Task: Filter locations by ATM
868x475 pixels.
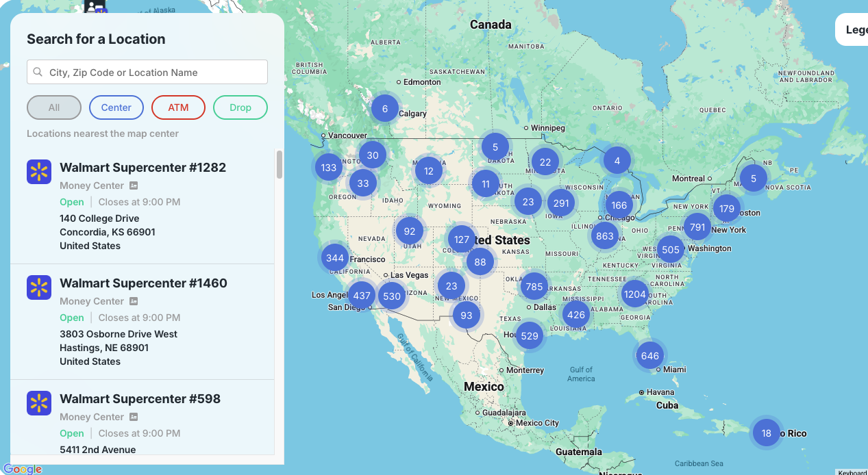Action: click(x=178, y=107)
